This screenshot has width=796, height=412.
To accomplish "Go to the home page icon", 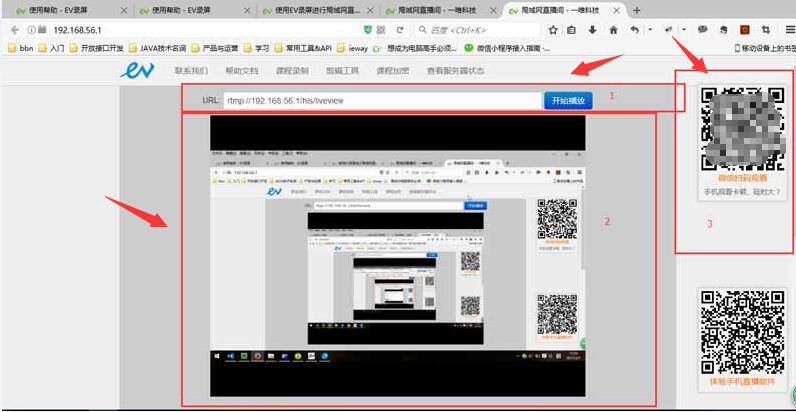I will 613,30.
